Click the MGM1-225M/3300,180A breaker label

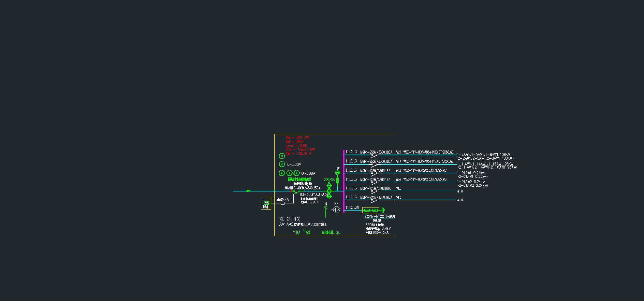click(376, 198)
